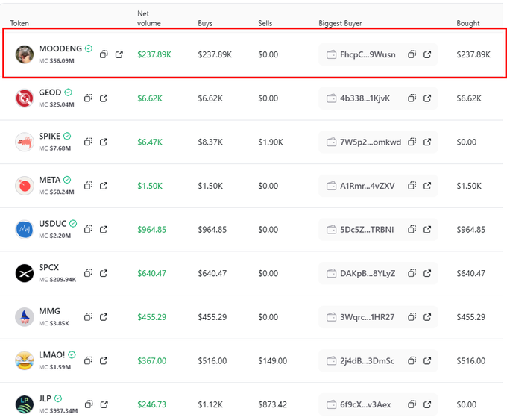This screenshot has width=507, height=420.
Task: Open wallet 4b338...1KjvK in explorer
Action: tap(427, 98)
